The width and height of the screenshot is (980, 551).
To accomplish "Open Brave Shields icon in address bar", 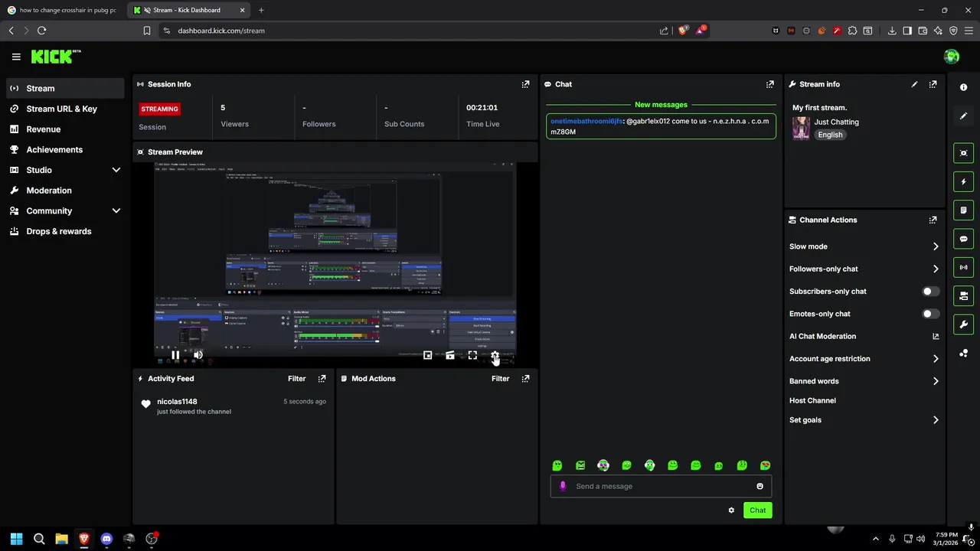I will 684,31.
